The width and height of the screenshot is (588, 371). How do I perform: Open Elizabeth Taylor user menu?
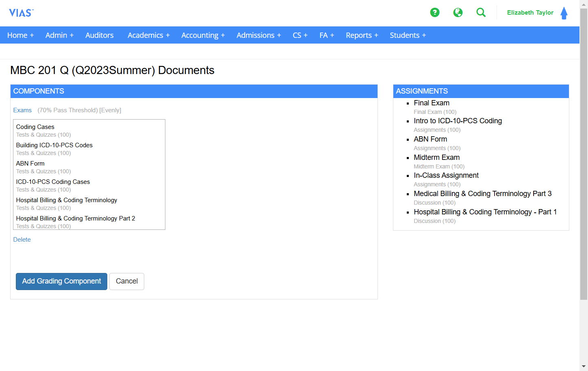pyautogui.click(x=530, y=13)
